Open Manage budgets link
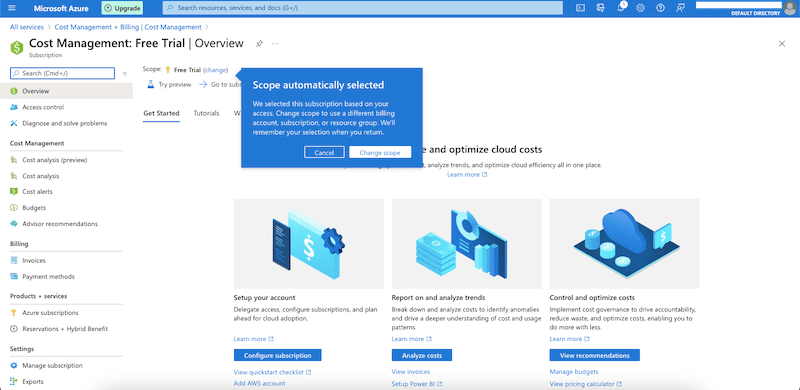800x390 pixels. pos(574,372)
